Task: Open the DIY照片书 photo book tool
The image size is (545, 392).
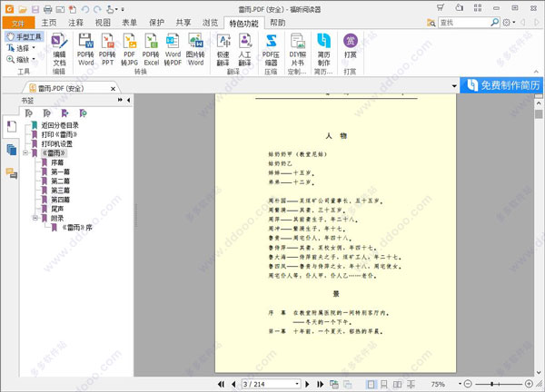Action: click(298, 50)
